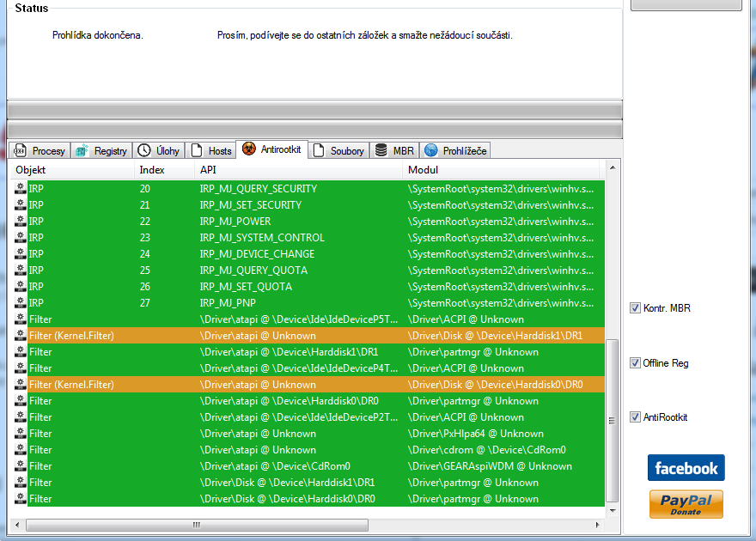Click the gear icon of IRP row 21
Screen dimensions: 756x541
[x=21, y=204]
